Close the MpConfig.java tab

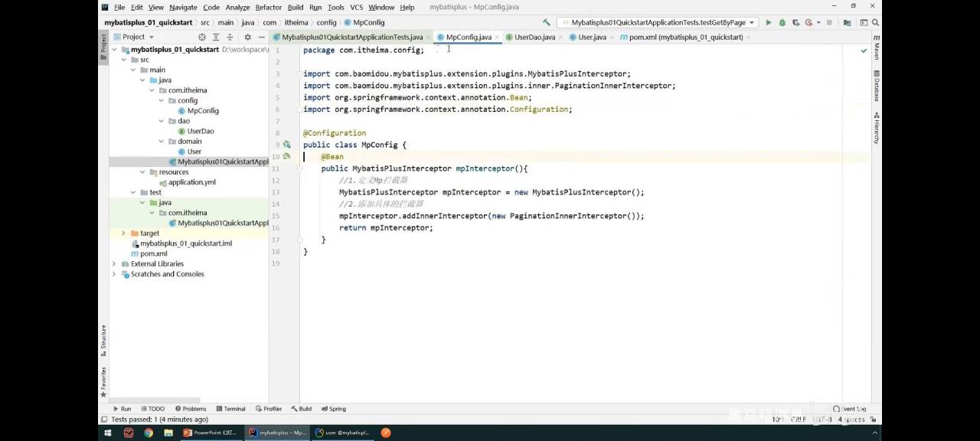pos(498,37)
